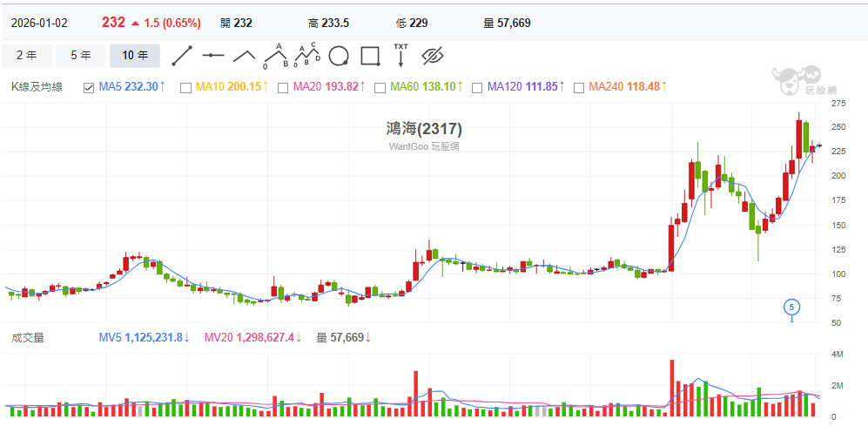This screenshot has width=868, height=426.
Task: Switch chart range to 2年
Action: (26, 56)
